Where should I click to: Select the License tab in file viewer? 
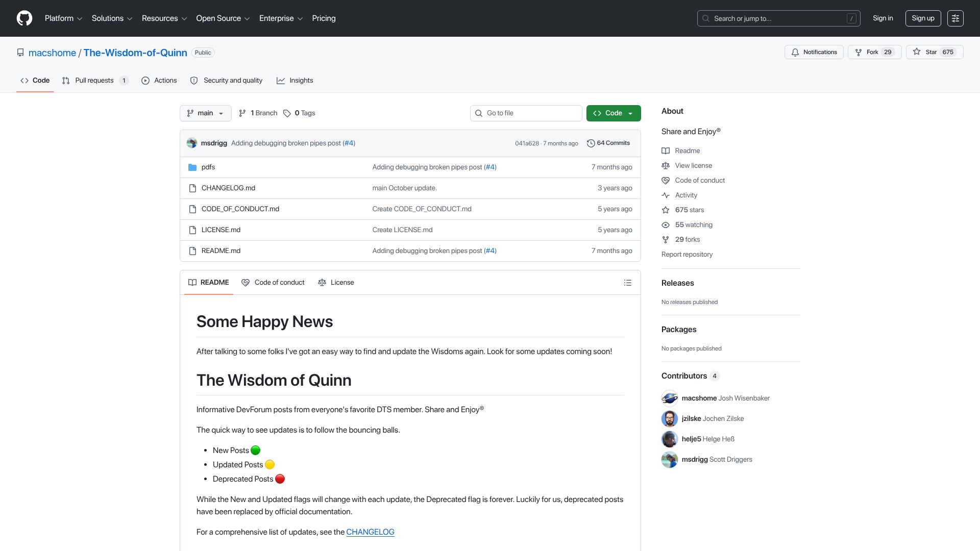pos(336,283)
